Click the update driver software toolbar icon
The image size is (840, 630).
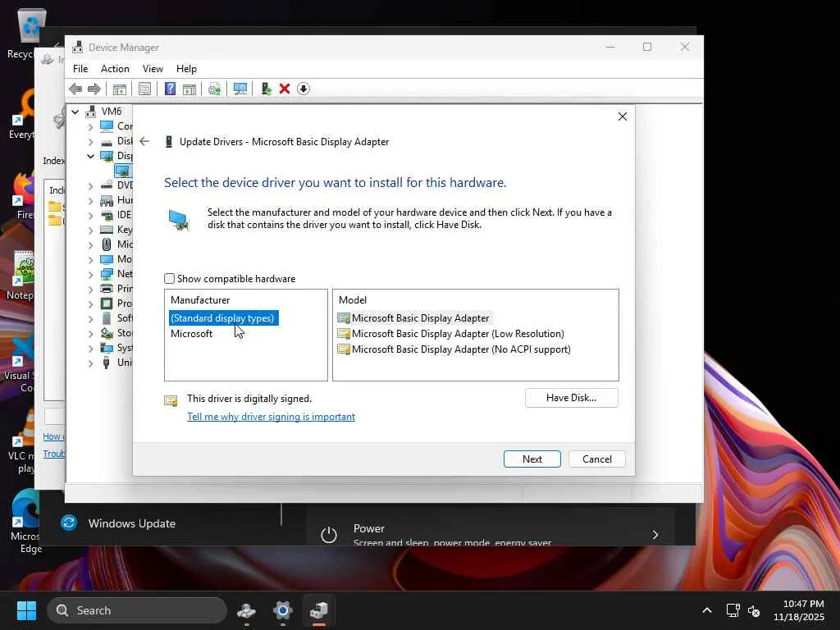pyautogui.click(x=214, y=89)
